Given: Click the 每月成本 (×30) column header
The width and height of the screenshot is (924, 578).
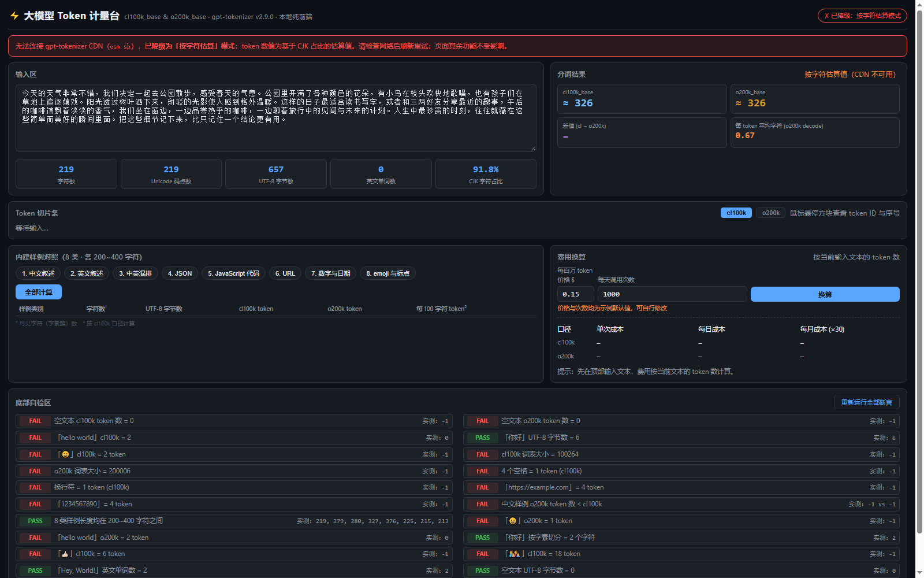Looking at the screenshot, I should tap(822, 329).
